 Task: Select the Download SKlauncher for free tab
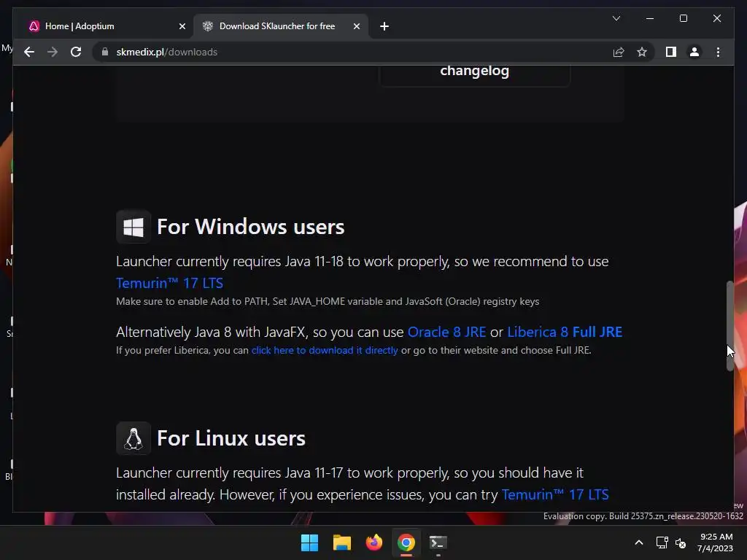click(281, 26)
